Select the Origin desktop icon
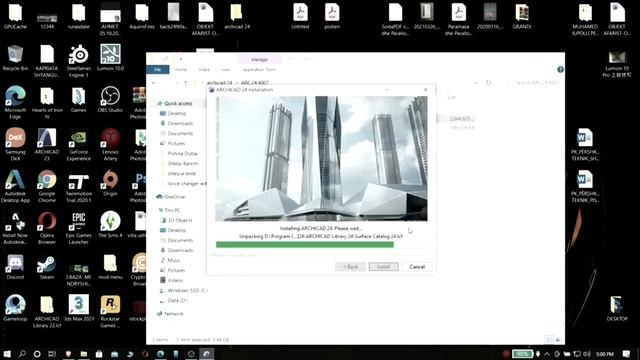Screen dimensions: 640x360 click(x=110, y=183)
